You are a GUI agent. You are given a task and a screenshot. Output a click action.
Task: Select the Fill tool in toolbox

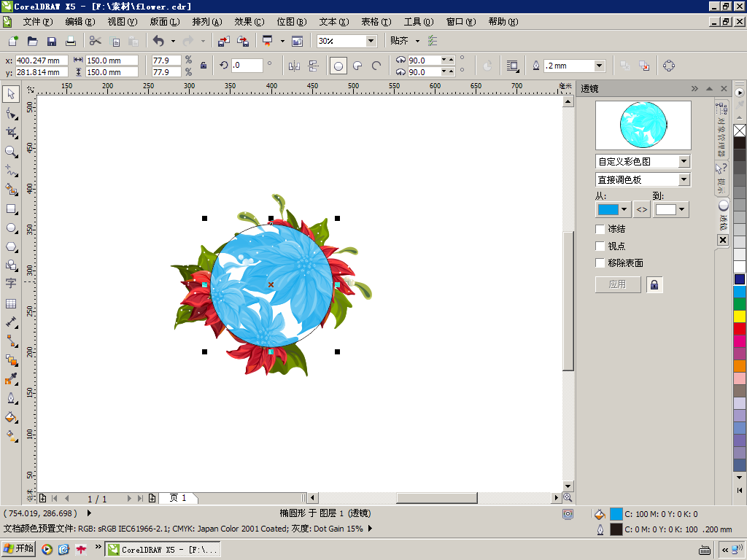(11, 417)
